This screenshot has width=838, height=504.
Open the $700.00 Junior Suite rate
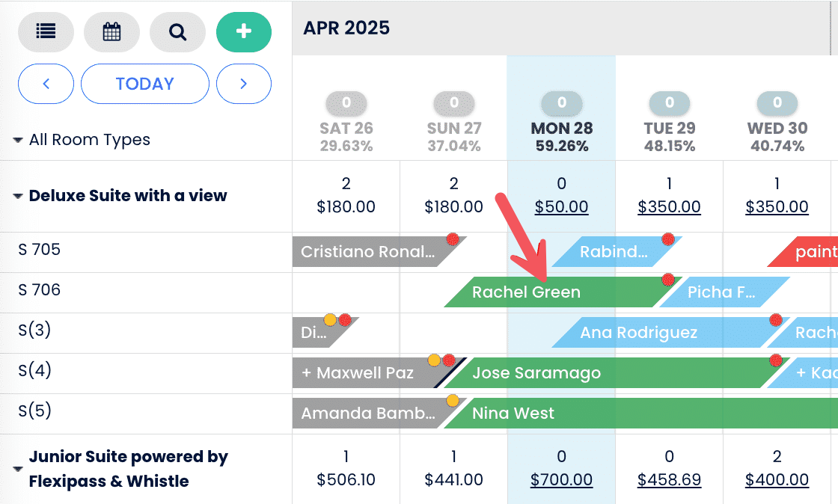[x=561, y=479]
